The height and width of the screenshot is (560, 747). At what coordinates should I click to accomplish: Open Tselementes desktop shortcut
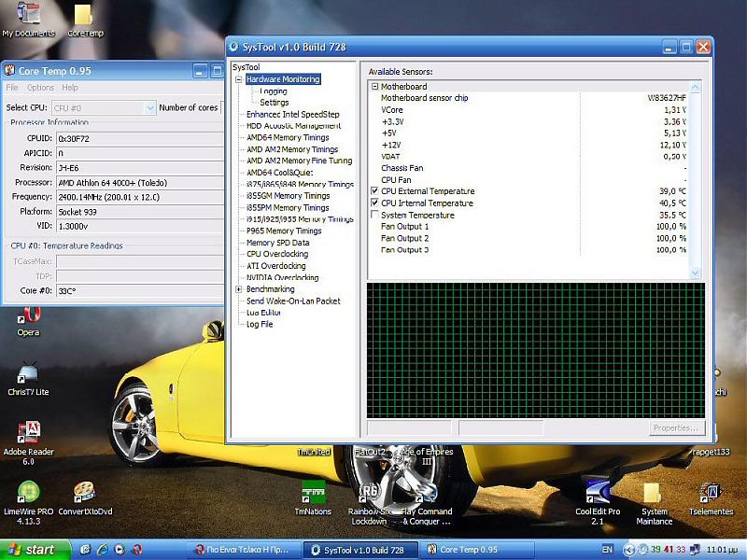[711, 499]
